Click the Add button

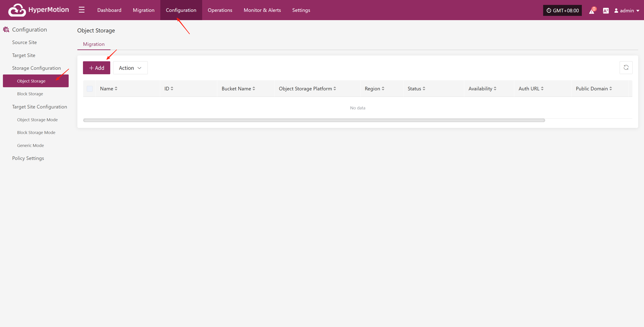(x=97, y=68)
